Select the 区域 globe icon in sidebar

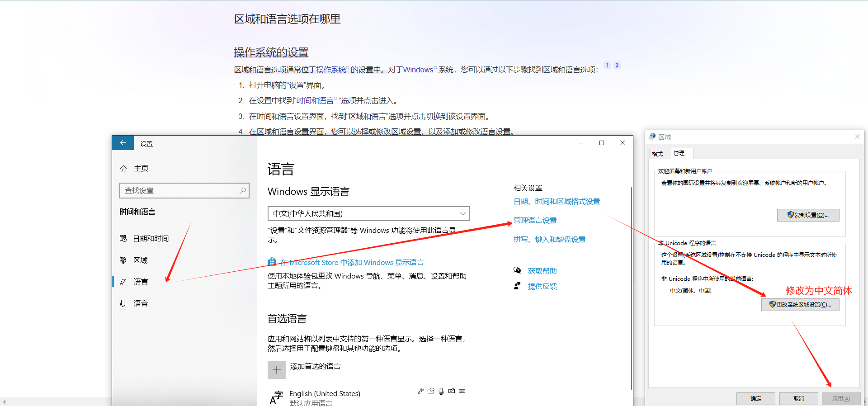coord(123,260)
